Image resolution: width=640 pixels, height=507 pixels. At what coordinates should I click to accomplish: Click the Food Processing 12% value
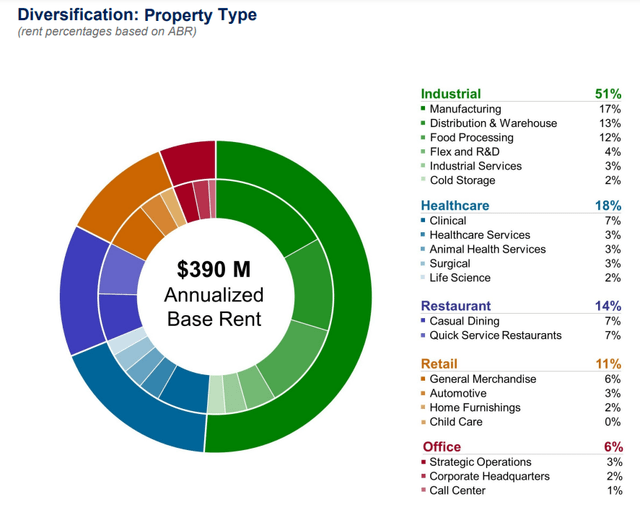(610, 138)
